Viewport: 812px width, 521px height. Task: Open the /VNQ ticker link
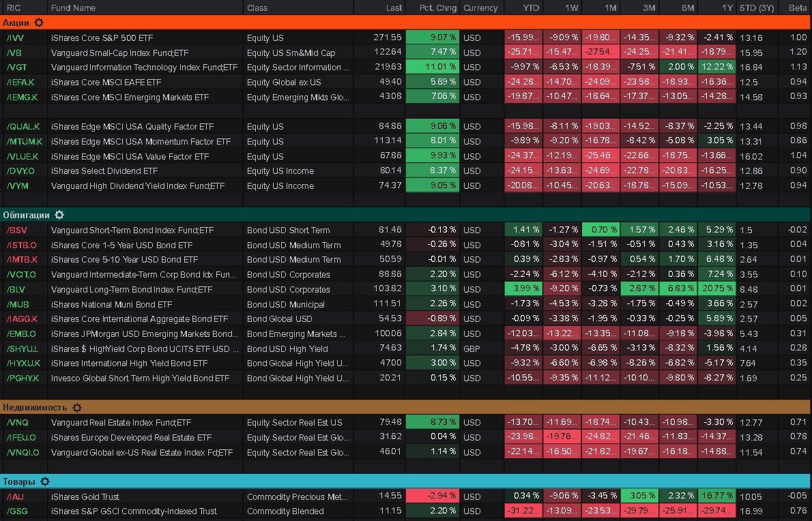[17, 423]
